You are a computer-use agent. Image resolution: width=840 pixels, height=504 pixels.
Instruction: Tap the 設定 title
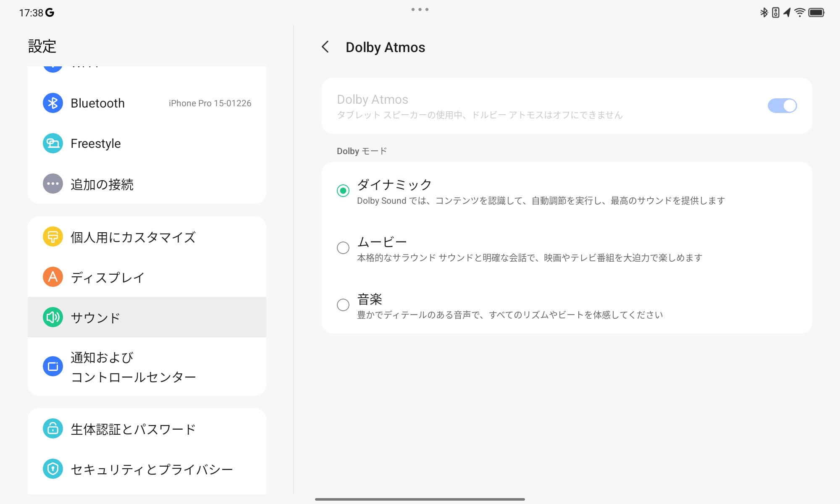click(x=42, y=46)
